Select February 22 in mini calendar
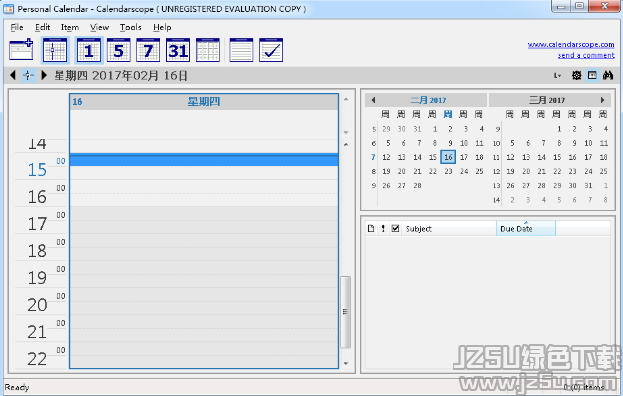623x396 pixels. click(433, 171)
